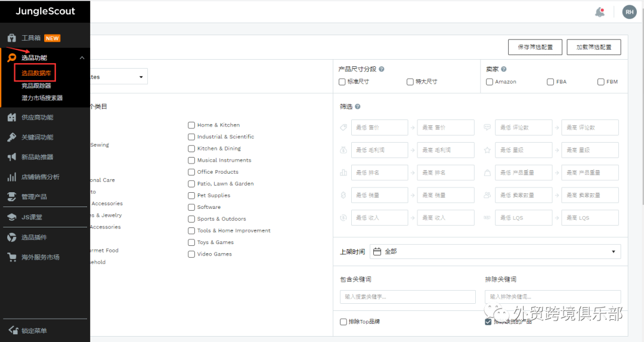Click the 工具箱 toolbox icon in sidebar
644x342 pixels.
click(11, 38)
